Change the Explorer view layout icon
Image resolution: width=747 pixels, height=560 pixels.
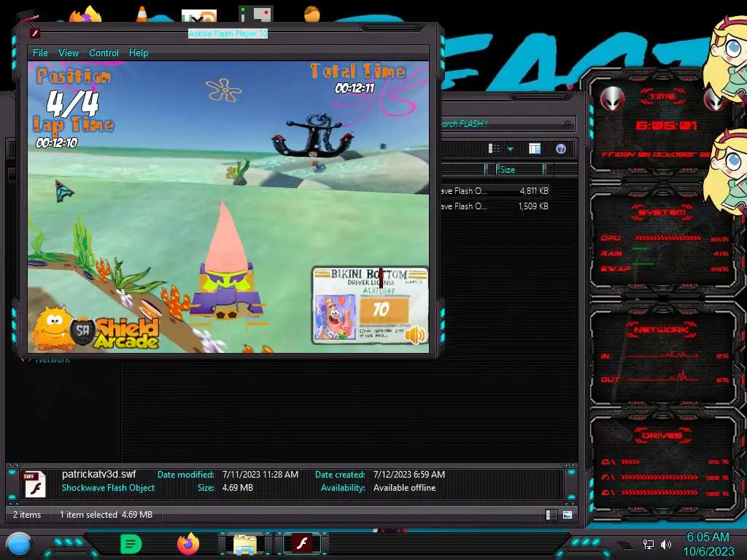pos(494,149)
